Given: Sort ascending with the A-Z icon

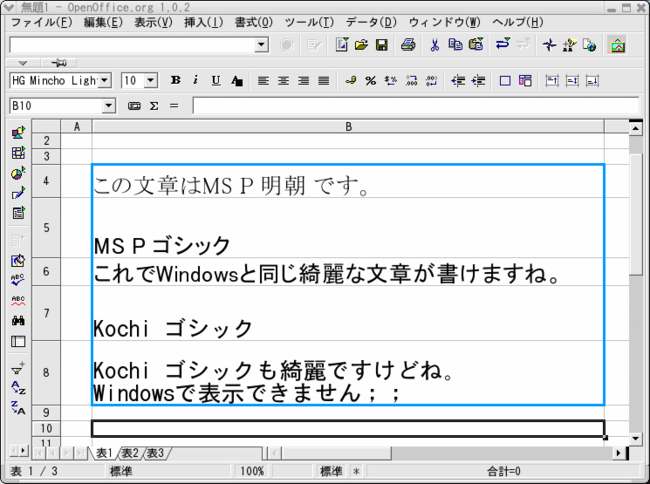Looking at the screenshot, I should (18, 388).
